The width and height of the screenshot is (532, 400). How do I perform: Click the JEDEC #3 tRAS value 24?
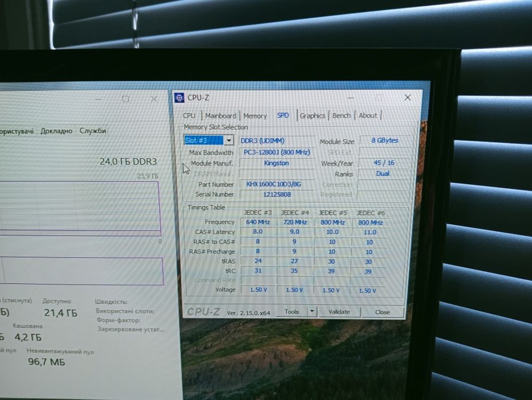point(258,261)
